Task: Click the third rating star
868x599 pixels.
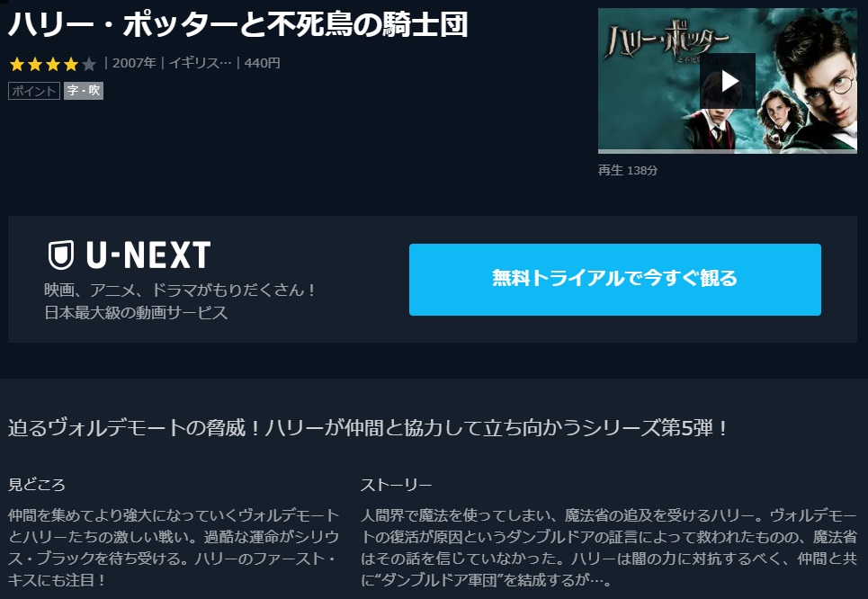Action: 53,64
